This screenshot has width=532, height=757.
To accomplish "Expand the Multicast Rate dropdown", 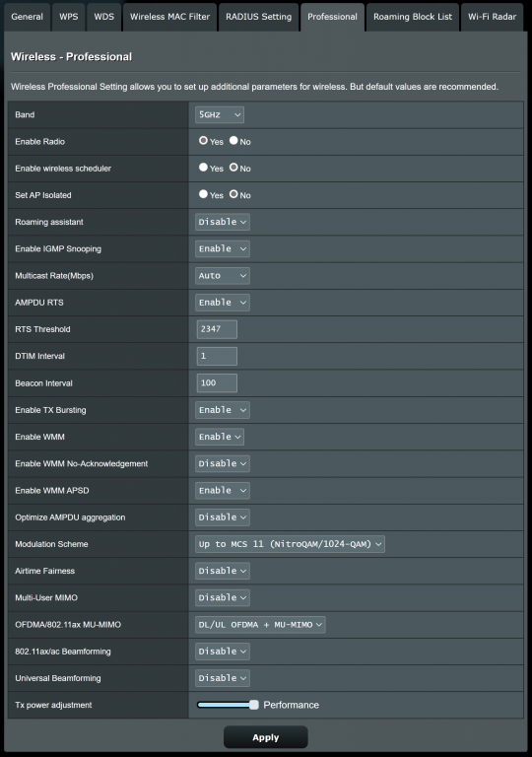I will pyautogui.click(x=223, y=276).
